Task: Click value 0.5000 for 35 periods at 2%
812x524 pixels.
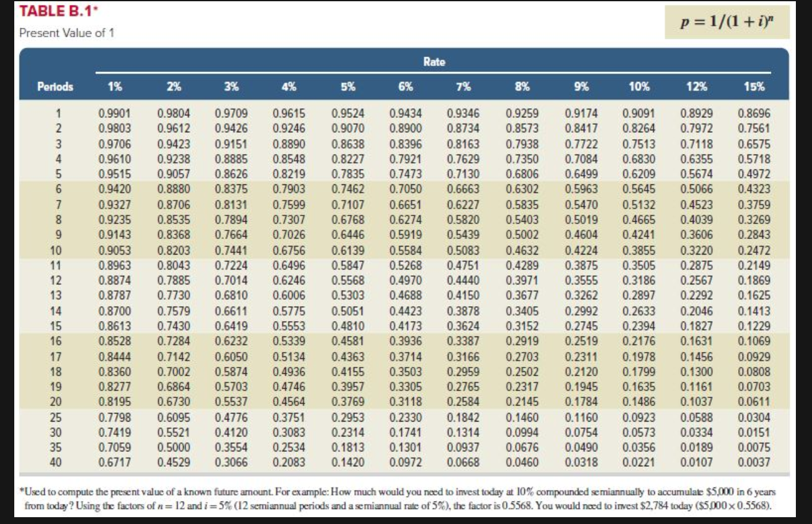Action: [x=173, y=448]
